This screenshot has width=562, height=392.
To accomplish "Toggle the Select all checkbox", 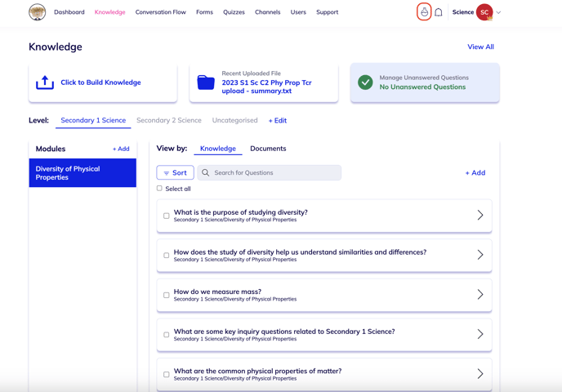I will (159, 188).
